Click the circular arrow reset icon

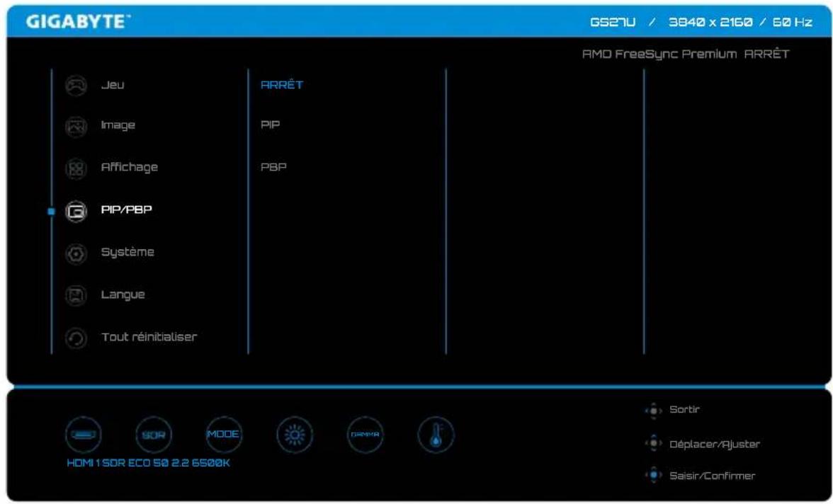[x=76, y=338]
